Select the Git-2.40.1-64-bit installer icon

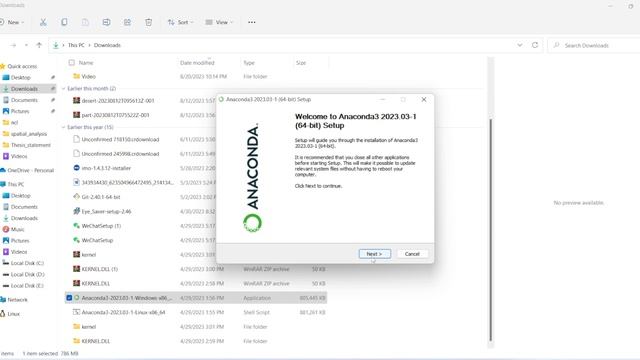coord(76,197)
